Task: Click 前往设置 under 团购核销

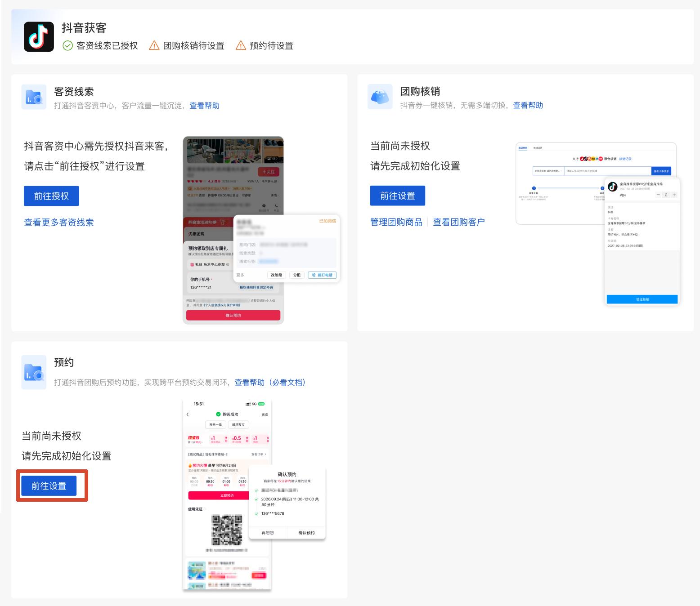Action: [x=397, y=196]
